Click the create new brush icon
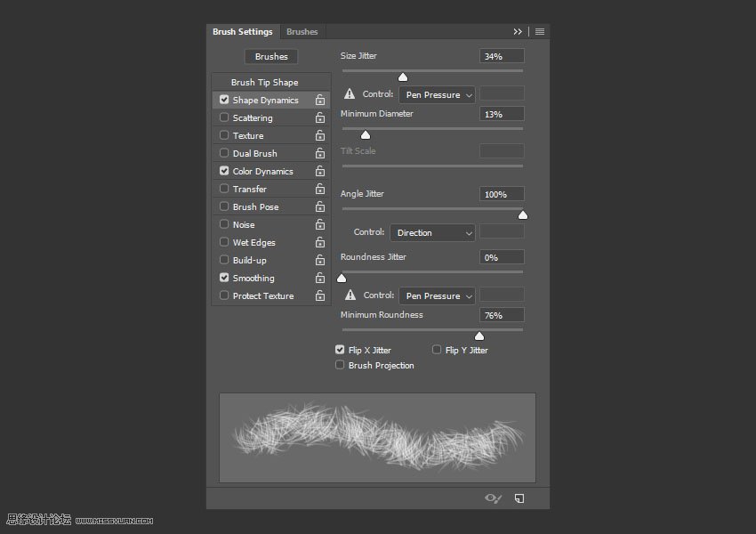756x534 pixels. 519,498
